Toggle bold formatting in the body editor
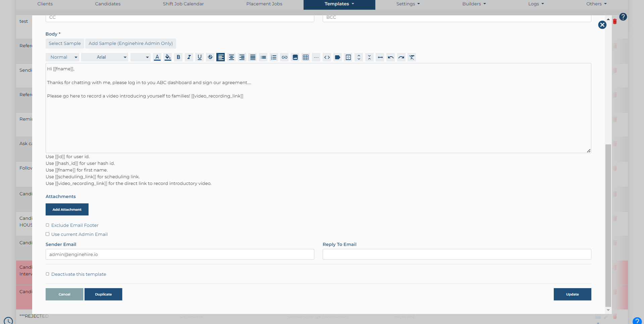This screenshot has width=644, height=324. pos(178,57)
